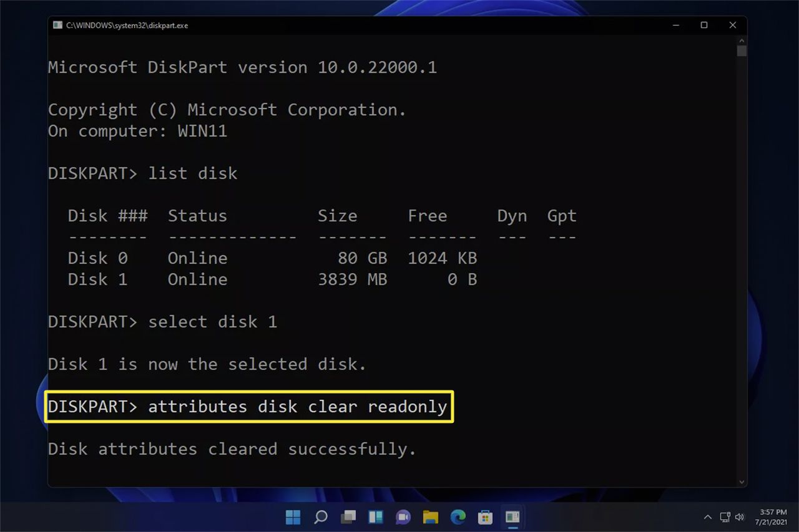
Task: Click the scrollbar down arrow
Action: tap(742, 481)
